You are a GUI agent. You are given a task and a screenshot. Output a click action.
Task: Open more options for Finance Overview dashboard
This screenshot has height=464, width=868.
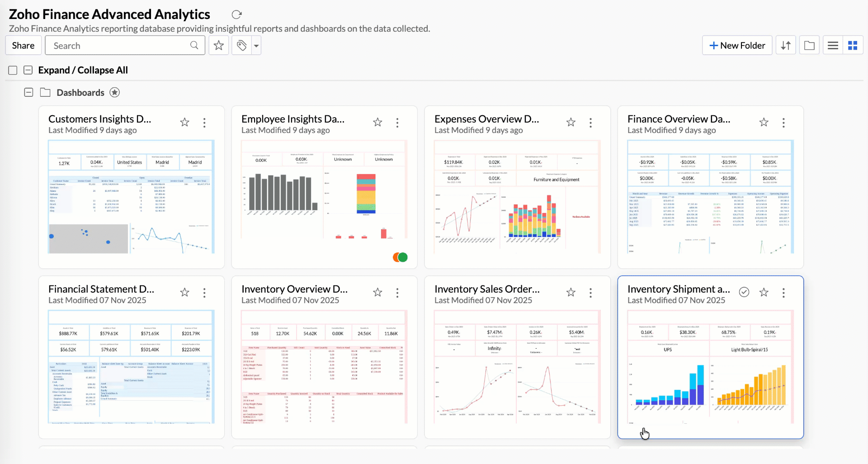click(783, 123)
